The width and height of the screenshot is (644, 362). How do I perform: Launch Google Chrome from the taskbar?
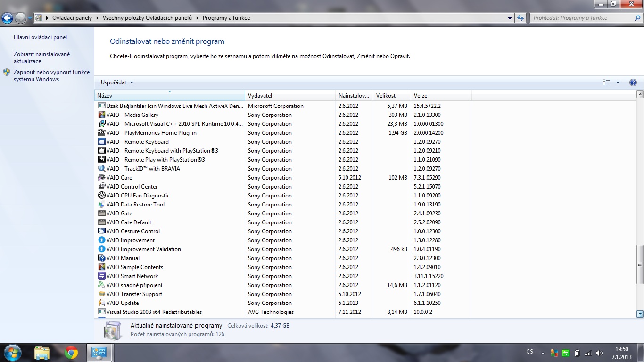pos(71,353)
